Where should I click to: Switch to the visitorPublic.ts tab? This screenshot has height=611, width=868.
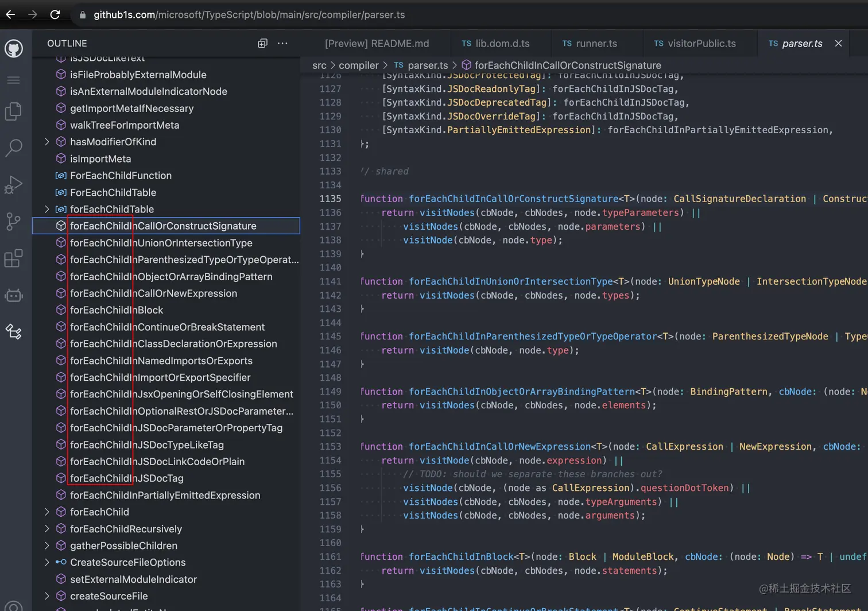[x=695, y=44]
